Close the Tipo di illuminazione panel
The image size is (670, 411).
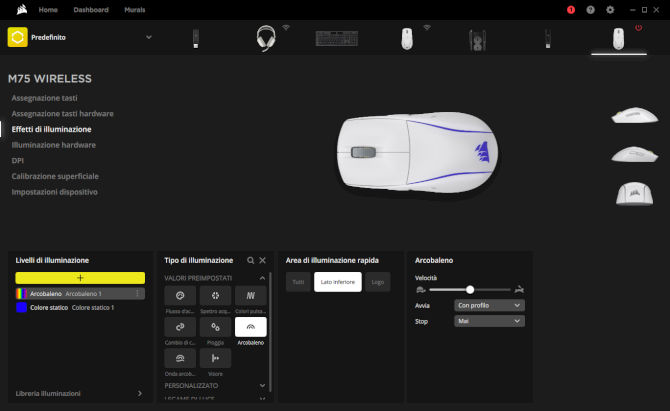tap(262, 260)
